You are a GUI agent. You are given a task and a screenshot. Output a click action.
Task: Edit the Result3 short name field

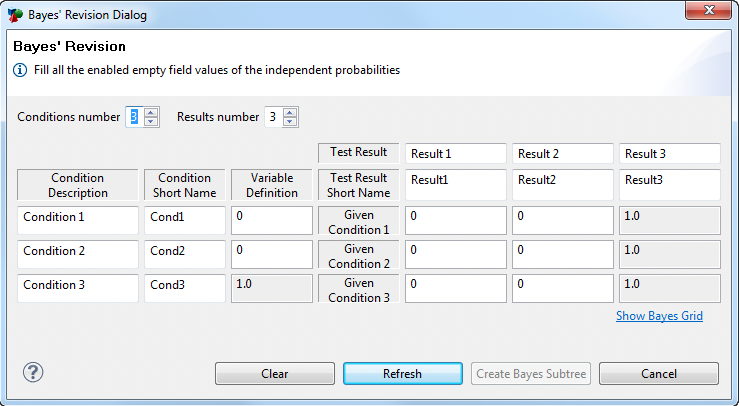[670, 185]
